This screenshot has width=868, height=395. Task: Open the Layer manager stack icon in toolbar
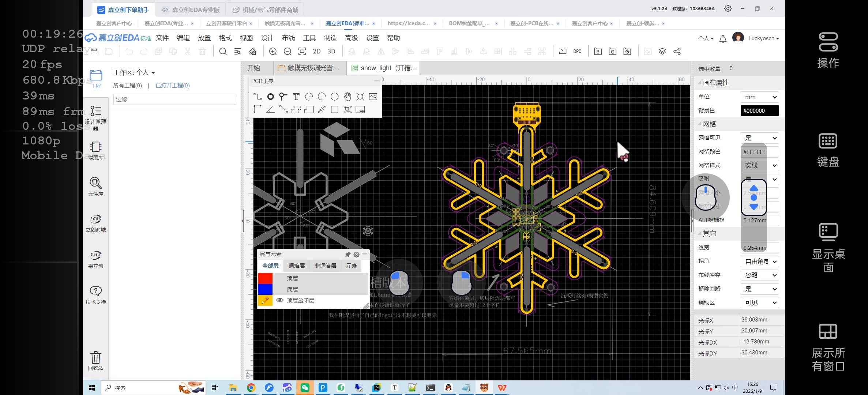click(662, 52)
